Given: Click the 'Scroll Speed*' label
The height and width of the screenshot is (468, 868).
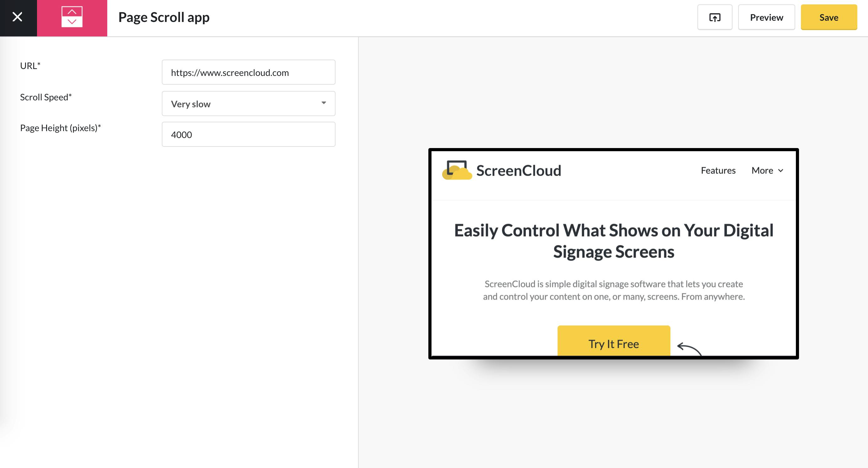Looking at the screenshot, I should click(x=46, y=97).
